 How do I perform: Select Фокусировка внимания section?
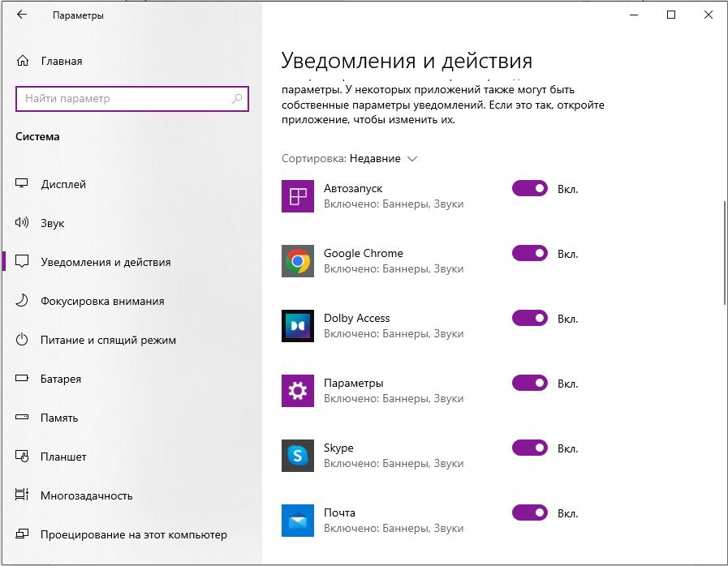131,301
